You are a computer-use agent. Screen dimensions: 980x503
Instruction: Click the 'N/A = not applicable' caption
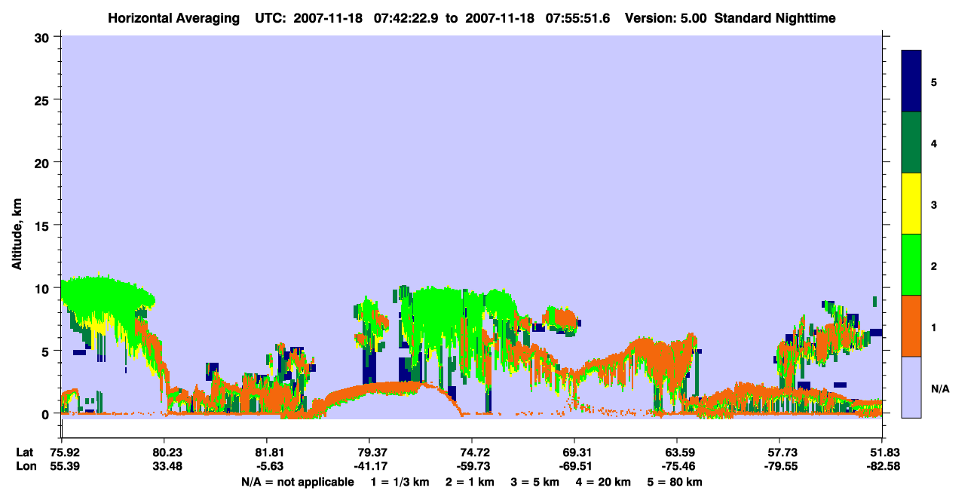click(x=297, y=482)
